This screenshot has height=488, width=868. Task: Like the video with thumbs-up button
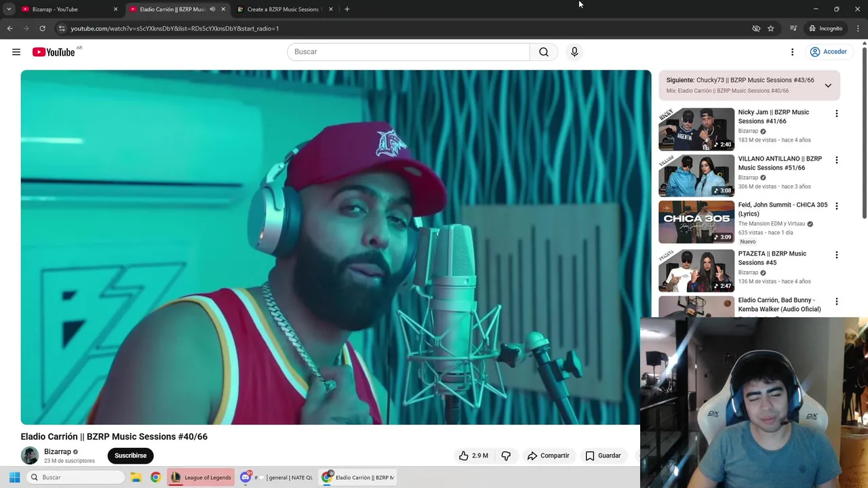[x=473, y=455]
